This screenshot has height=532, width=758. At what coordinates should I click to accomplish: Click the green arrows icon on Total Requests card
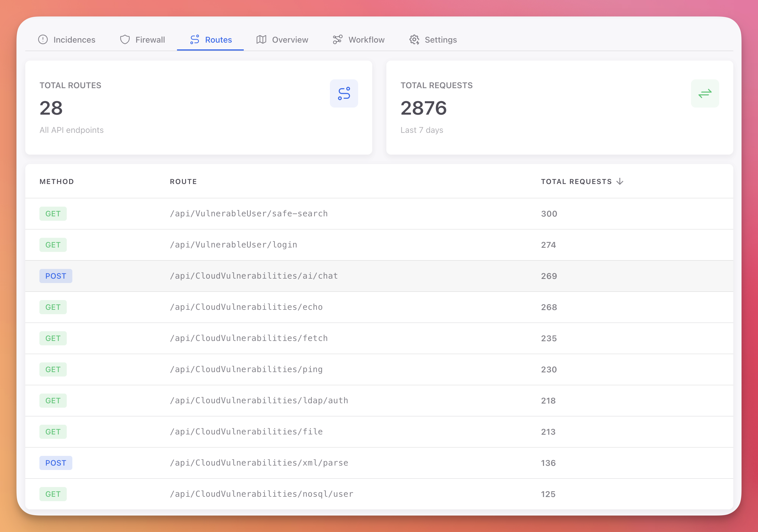pyautogui.click(x=705, y=93)
